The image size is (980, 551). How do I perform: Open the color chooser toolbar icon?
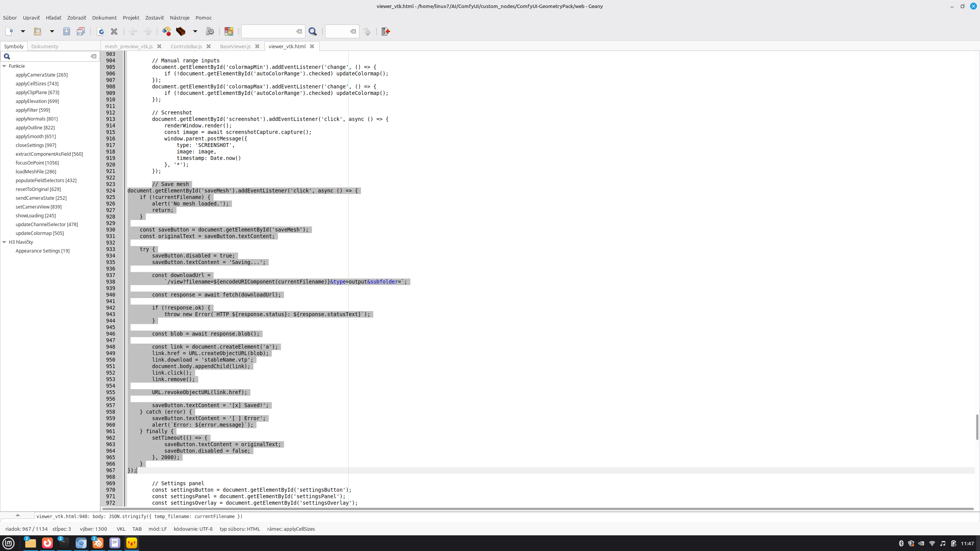click(229, 31)
